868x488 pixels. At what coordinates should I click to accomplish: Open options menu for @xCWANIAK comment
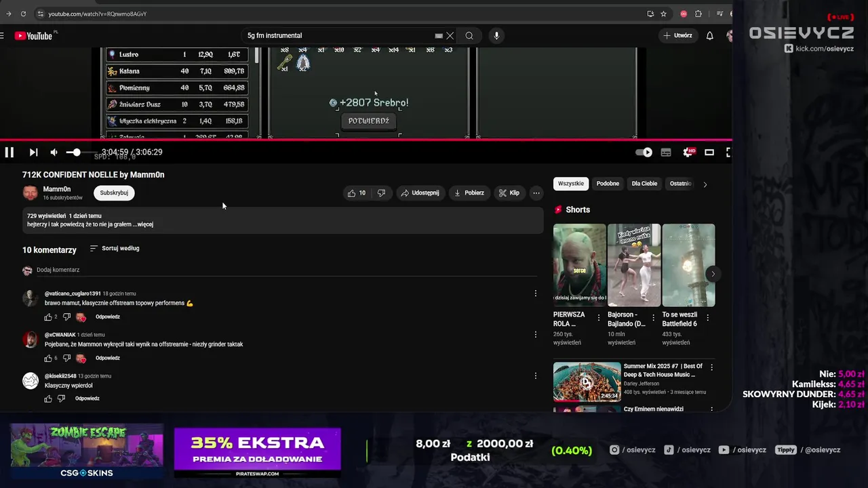[x=536, y=335]
